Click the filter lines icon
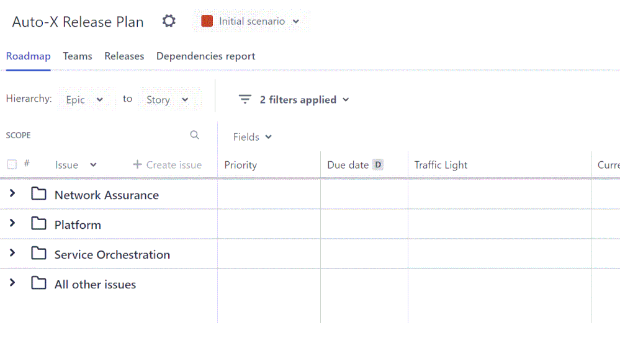620x364 pixels. pyautogui.click(x=245, y=99)
